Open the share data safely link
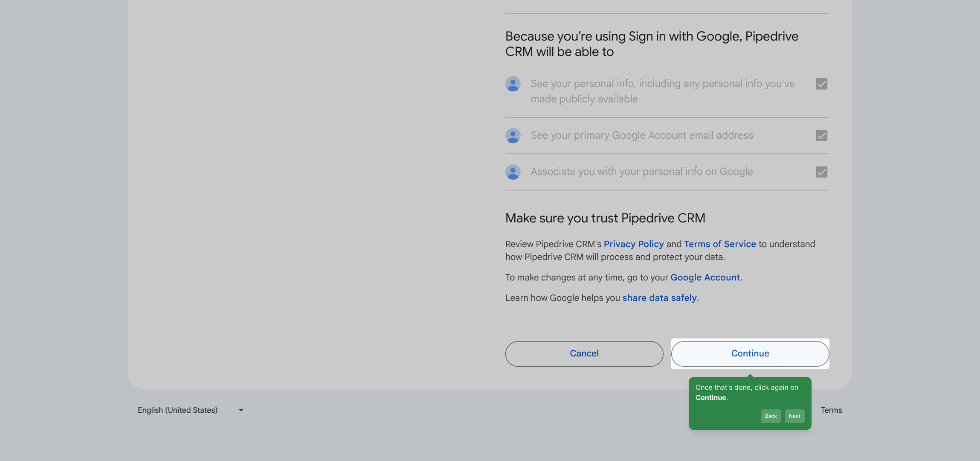Screen dimensions: 980x461 pyautogui.click(x=659, y=298)
